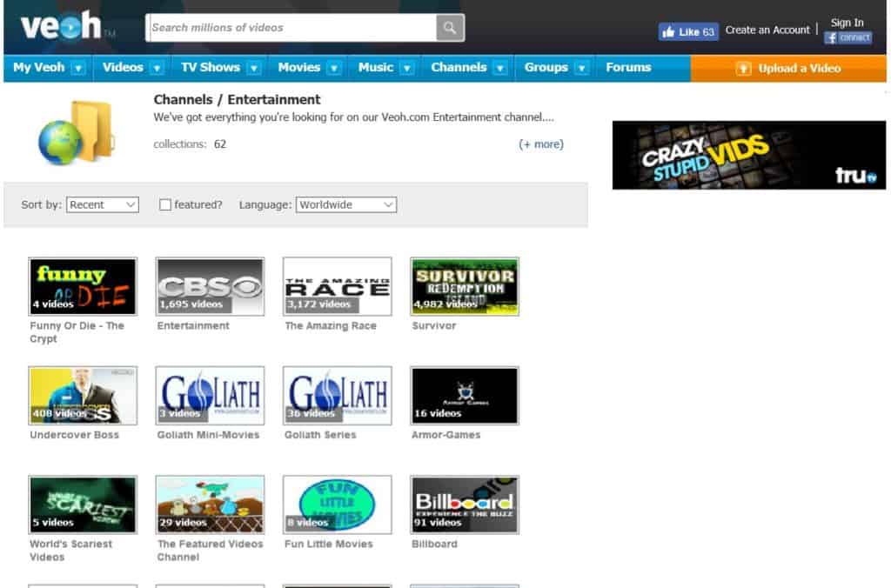Expand the My Veoh menu arrow
This screenshot has height=588, width=891.
click(x=78, y=68)
